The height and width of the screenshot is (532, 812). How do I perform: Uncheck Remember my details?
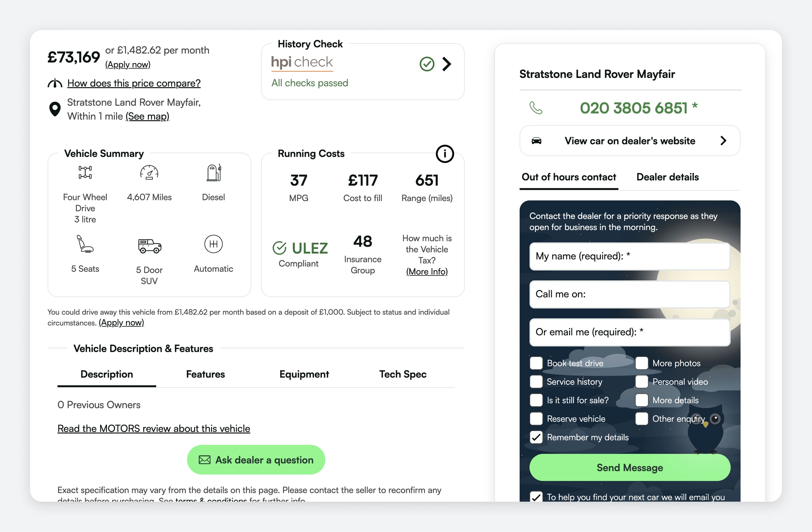point(536,437)
